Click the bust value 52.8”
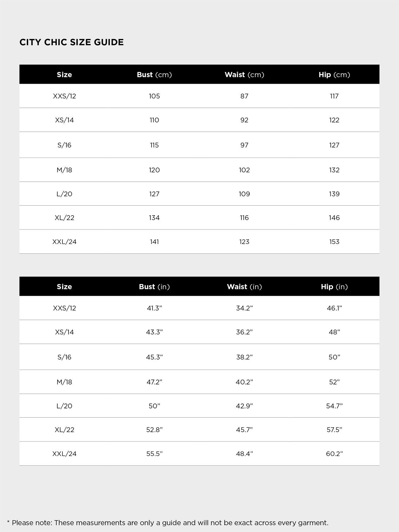 coord(154,430)
